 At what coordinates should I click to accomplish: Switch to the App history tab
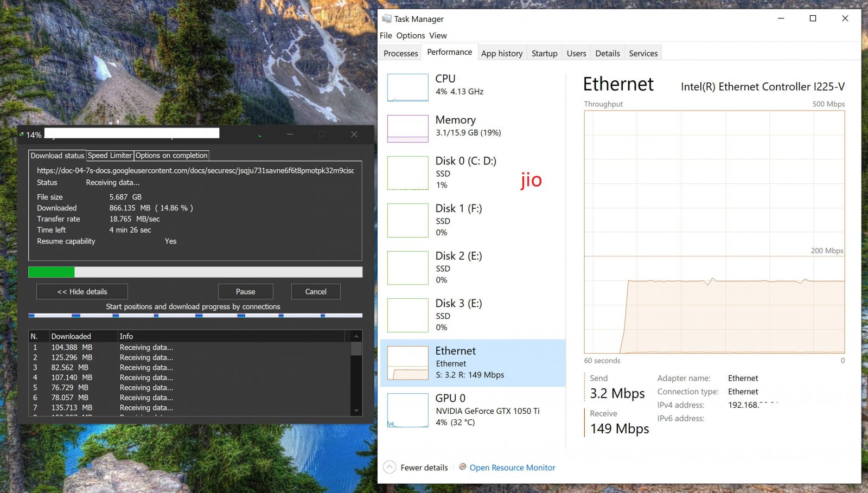[x=502, y=53]
